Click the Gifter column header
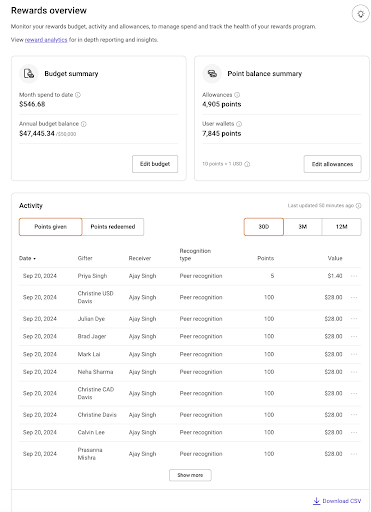The width and height of the screenshot is (371, 512). [85, 258]
